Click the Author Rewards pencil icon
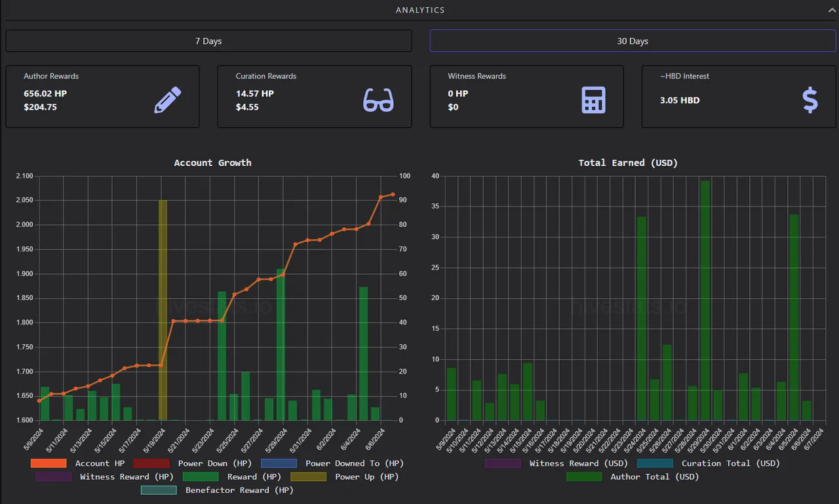This screenshot has height=504, width=839. (x=167, y=100)
